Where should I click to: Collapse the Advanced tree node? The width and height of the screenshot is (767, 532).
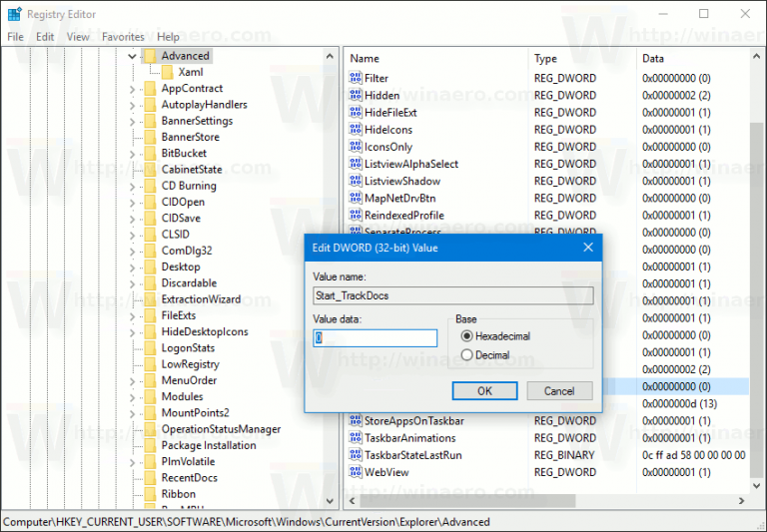pyautogui.click(x=133, y=56)
